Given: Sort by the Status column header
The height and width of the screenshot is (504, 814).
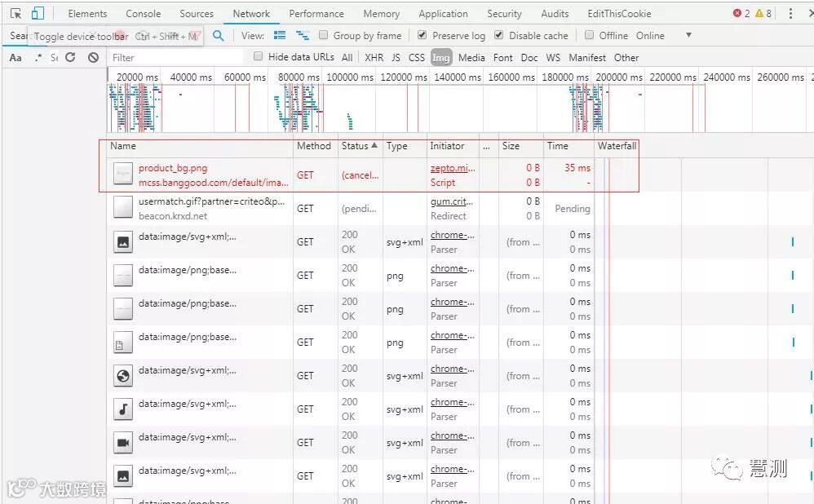Looking at the screenshot, I should coord(359,146).
